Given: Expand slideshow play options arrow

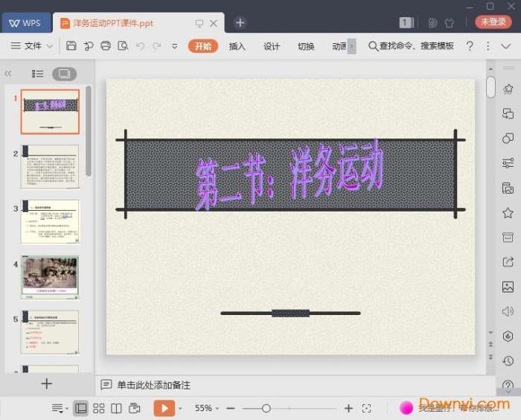Looking at the screenshot, I should (x=180, y=408).
